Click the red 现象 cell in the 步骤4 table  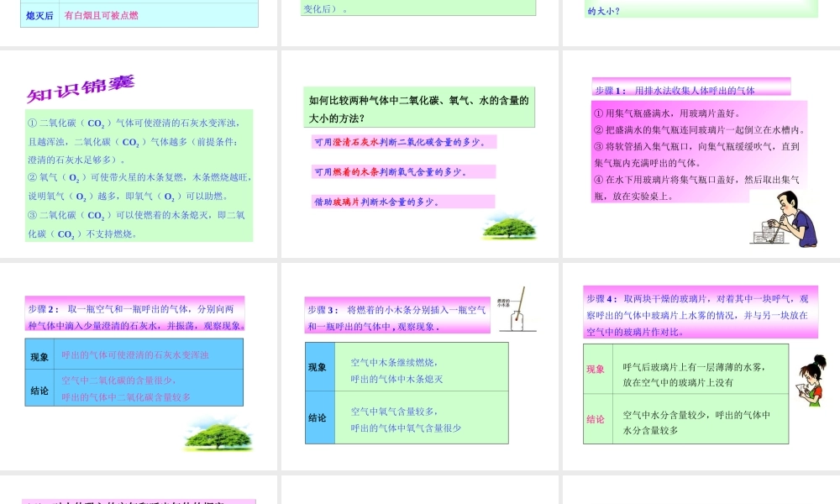pos(598,369)
